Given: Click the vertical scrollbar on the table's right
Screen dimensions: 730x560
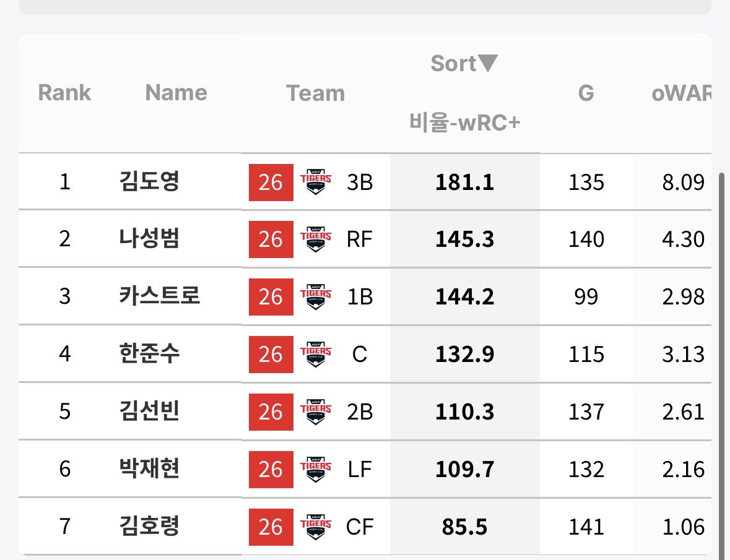Looking at the screenshot, I should tap(721, 363).
